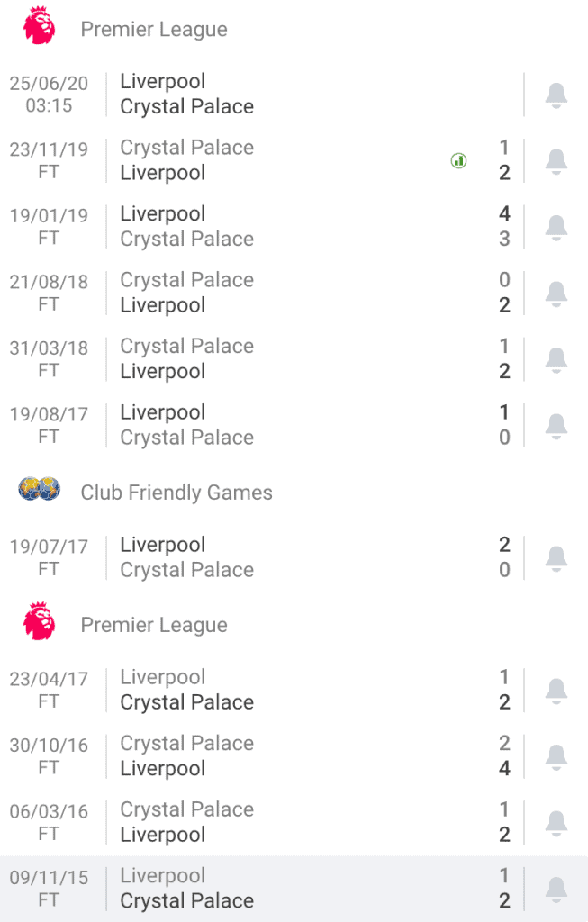Click Crystal Palace in the 31/03/18 fixture

tap(186, 346)
